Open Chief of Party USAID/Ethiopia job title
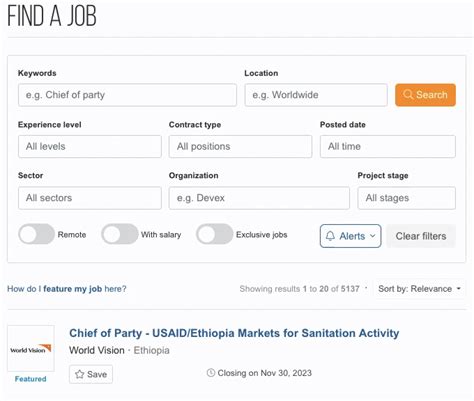Screen dimensions: 474x401 click(234, 333)
